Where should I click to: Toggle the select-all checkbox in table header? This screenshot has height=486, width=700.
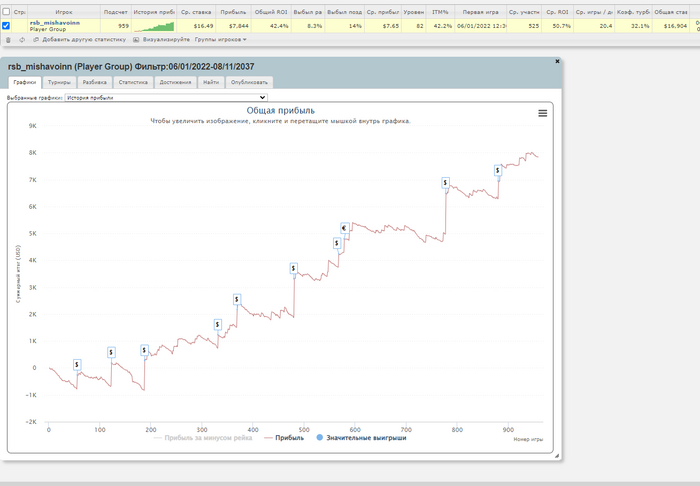click(x=6, y=12)
